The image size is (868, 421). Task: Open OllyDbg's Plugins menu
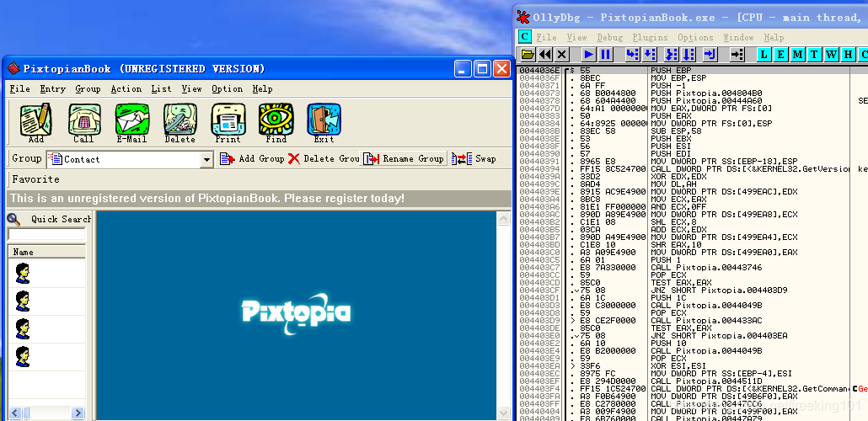[x=650, y=37]
